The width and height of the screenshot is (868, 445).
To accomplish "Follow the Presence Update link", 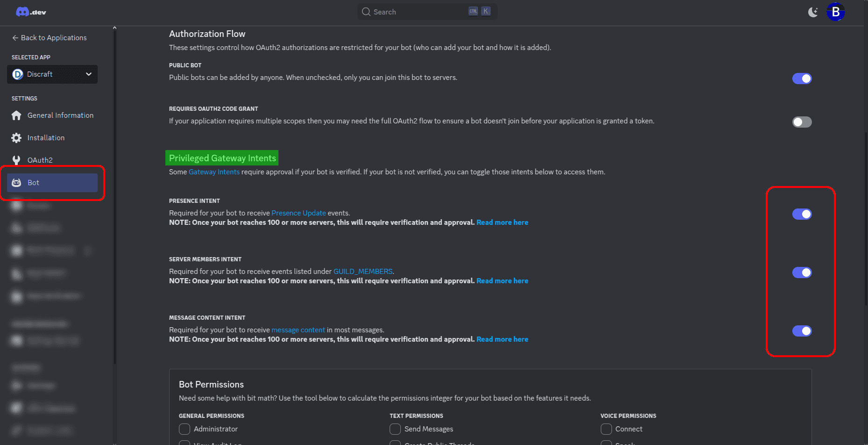I will click(x=299, y=213).
